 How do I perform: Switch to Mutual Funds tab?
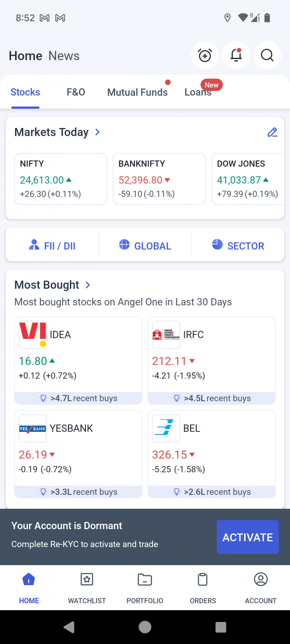tap(137, 92)
